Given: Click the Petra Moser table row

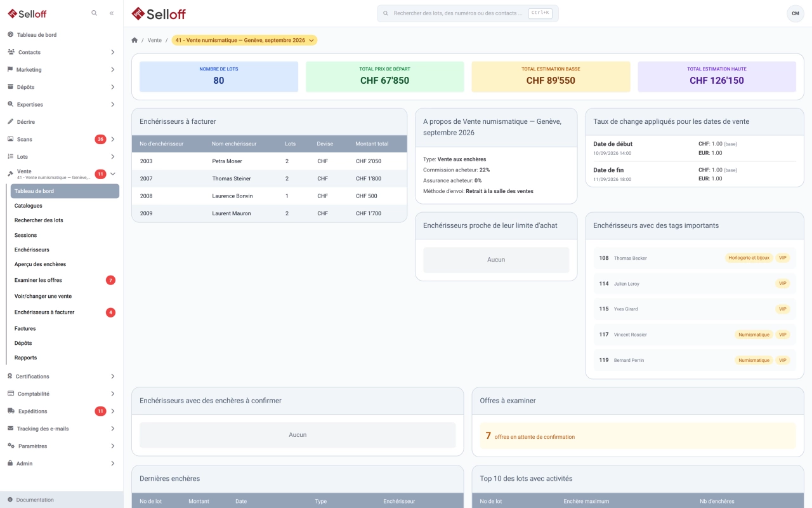Looking at the screenshot, I should point(269,161).
